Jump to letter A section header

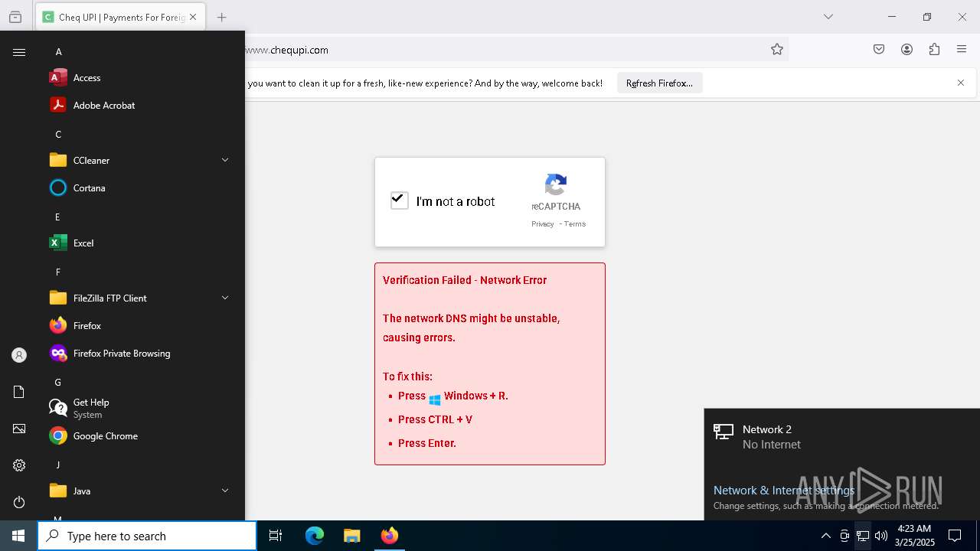[58, 51]
